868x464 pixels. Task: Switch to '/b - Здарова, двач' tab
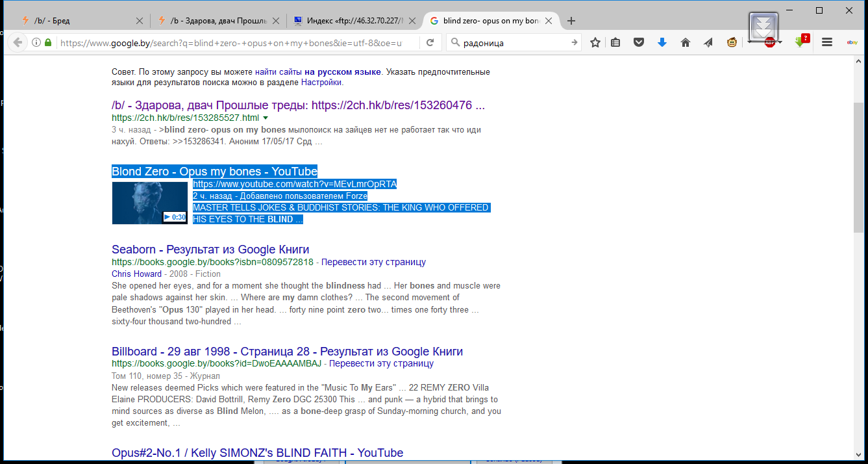[217, 21]
